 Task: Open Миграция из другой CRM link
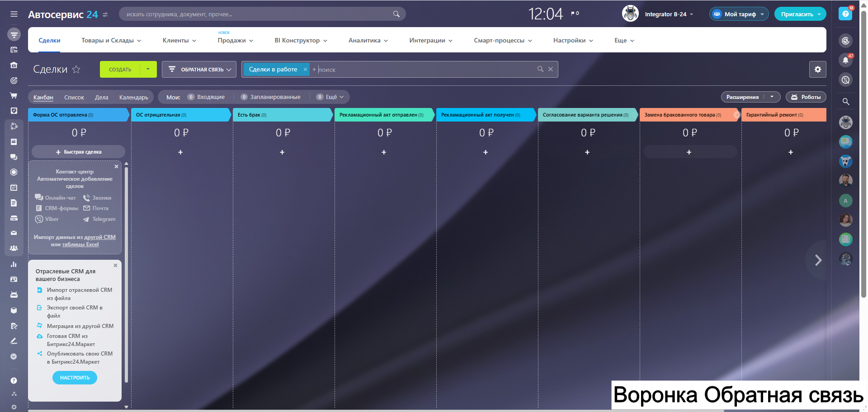tap(80, 326)
